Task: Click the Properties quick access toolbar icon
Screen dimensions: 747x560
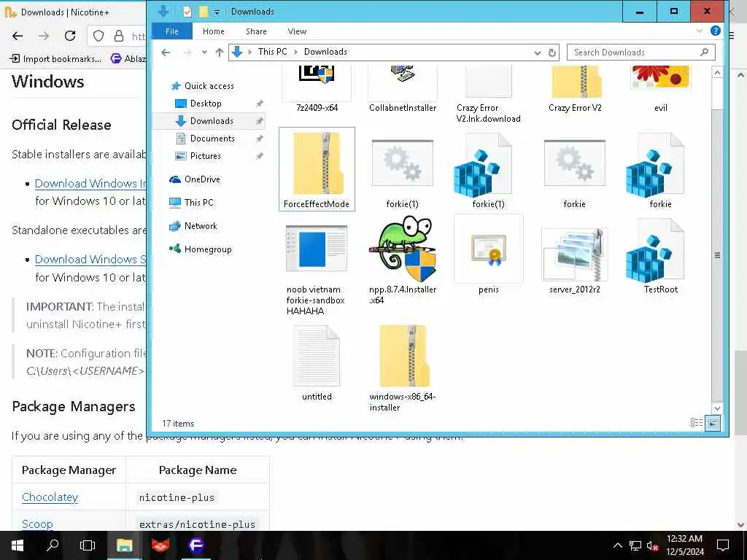Action: click(187, 12)
